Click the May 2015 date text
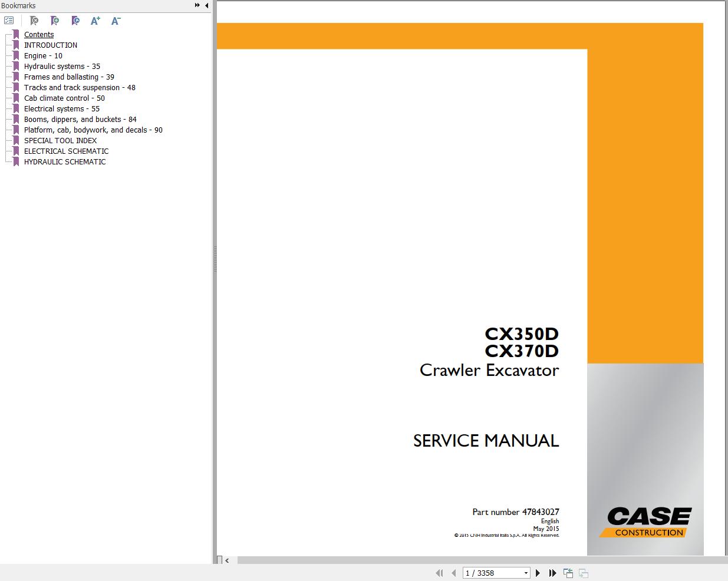 point(546,529)
